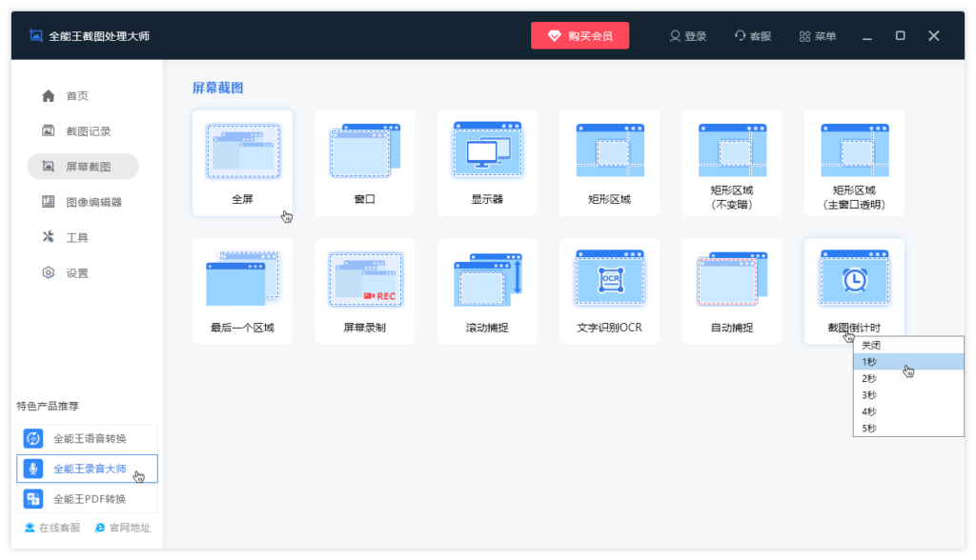976x560 pixels.
Task: Start 屏幕录制 screen recording
Action: tap(364, 280)
